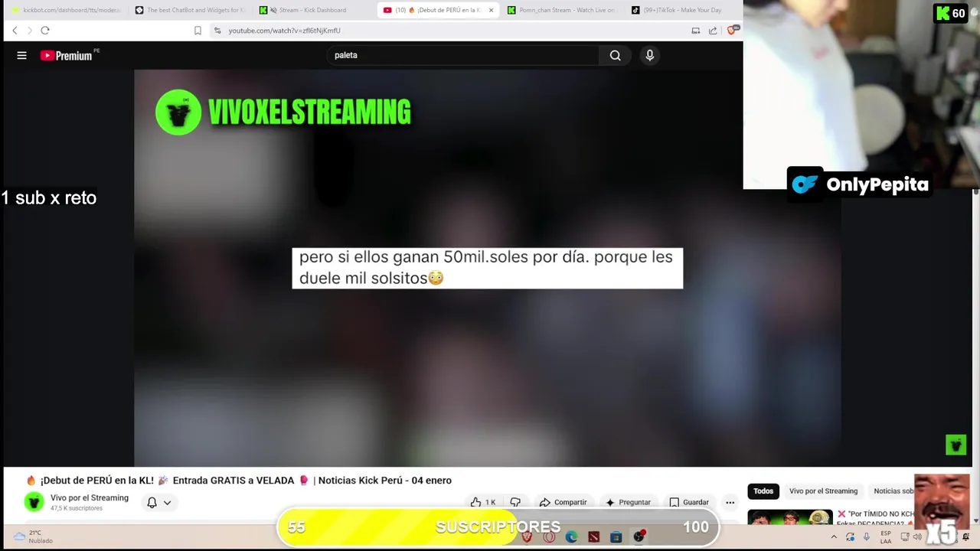Click the Compartir share button
Viewport: 980px width, 551px height.
click(563, 502)
